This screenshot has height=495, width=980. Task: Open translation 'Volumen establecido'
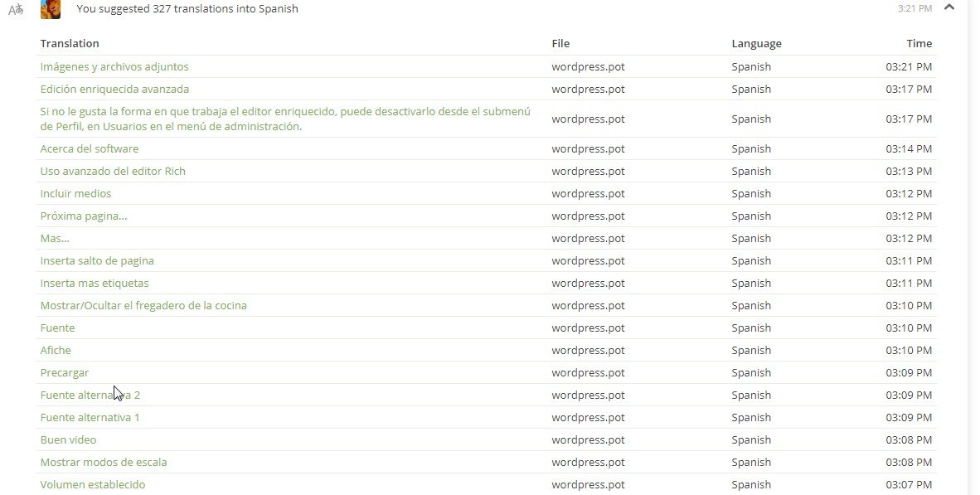(x=93, y=485)
